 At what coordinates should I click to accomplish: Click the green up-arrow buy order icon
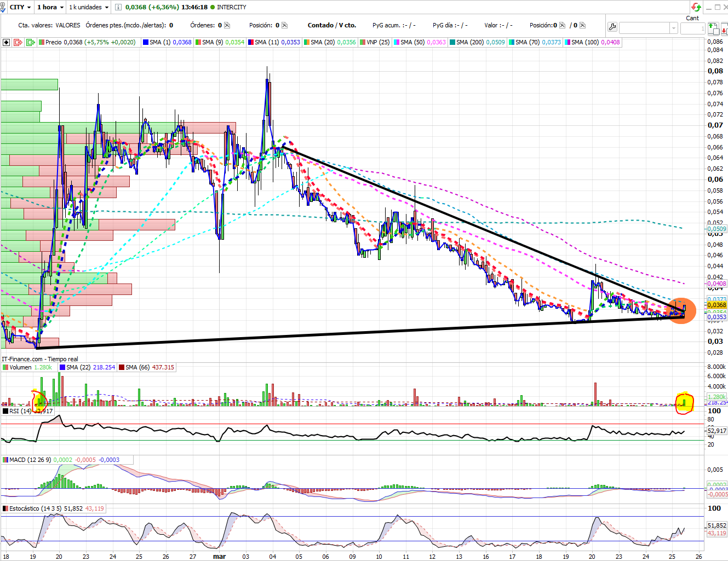point(712,27)
